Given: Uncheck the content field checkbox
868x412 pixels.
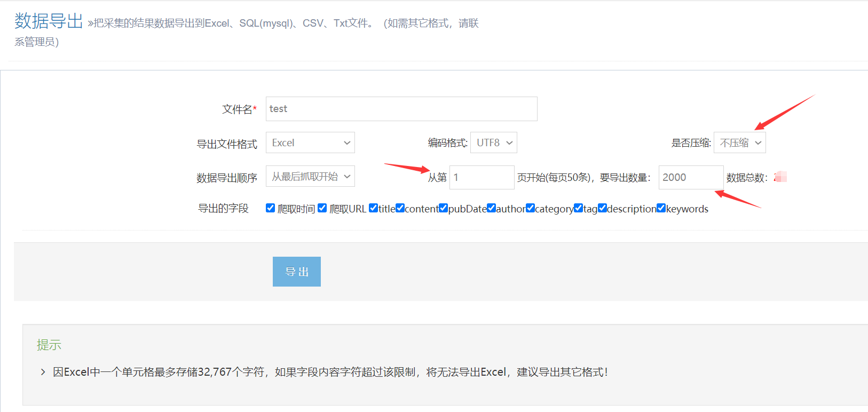Looking at the screenshot, I should tap(400, 208).
